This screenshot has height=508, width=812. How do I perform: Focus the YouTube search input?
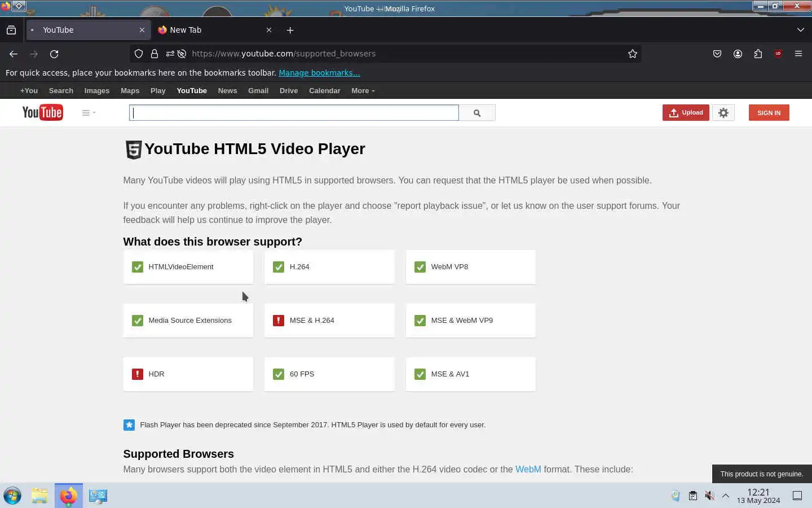294,113
